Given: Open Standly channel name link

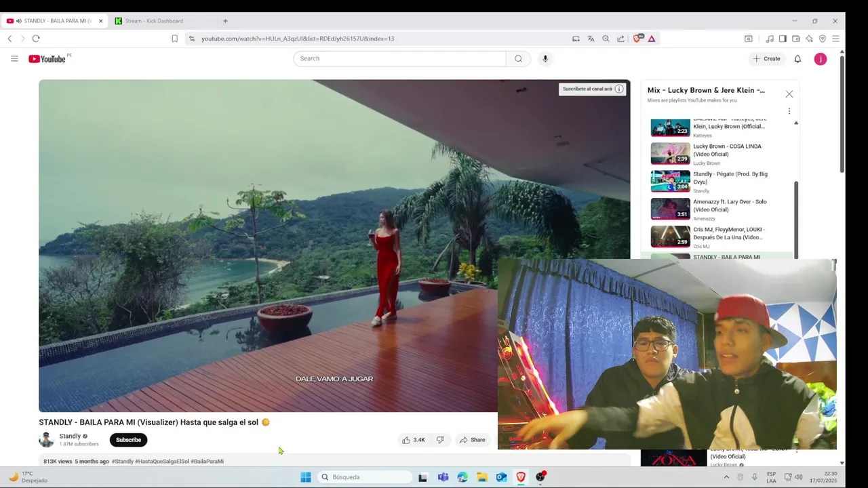Looking at the screenshot, I should coord(70,436).
